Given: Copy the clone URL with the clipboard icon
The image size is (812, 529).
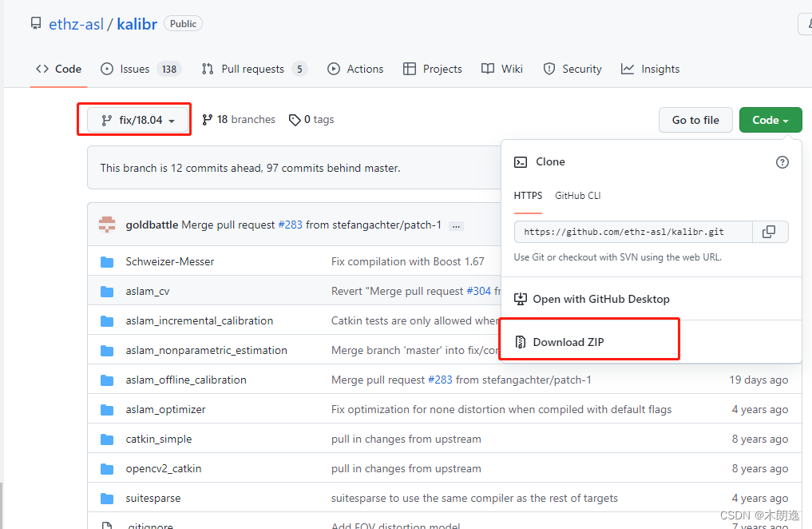Looking at the screenshot, I should point(770,232).
